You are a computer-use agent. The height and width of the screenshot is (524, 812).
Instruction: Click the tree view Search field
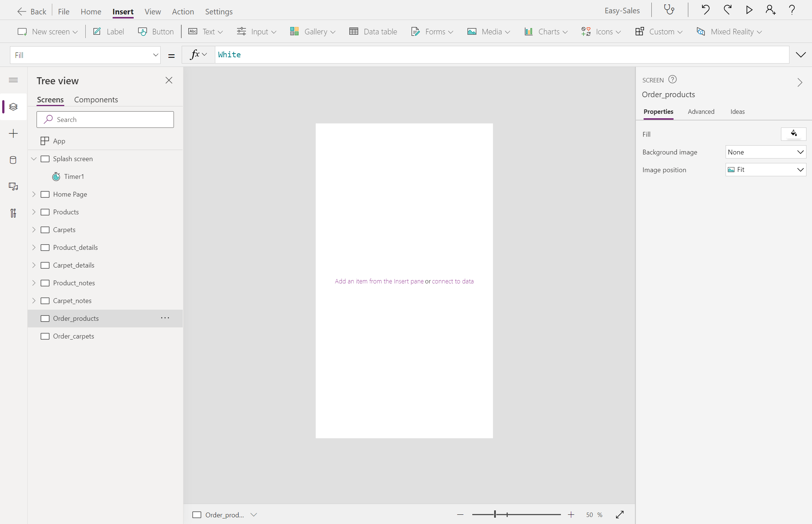(105, 120)
